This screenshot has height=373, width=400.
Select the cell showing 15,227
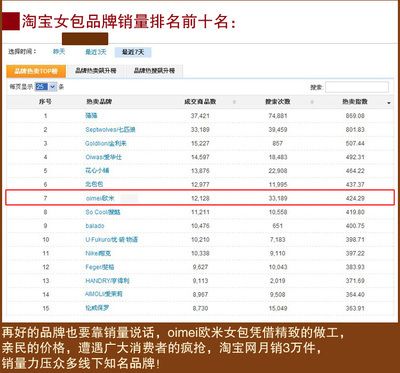[x=200, y=143]
